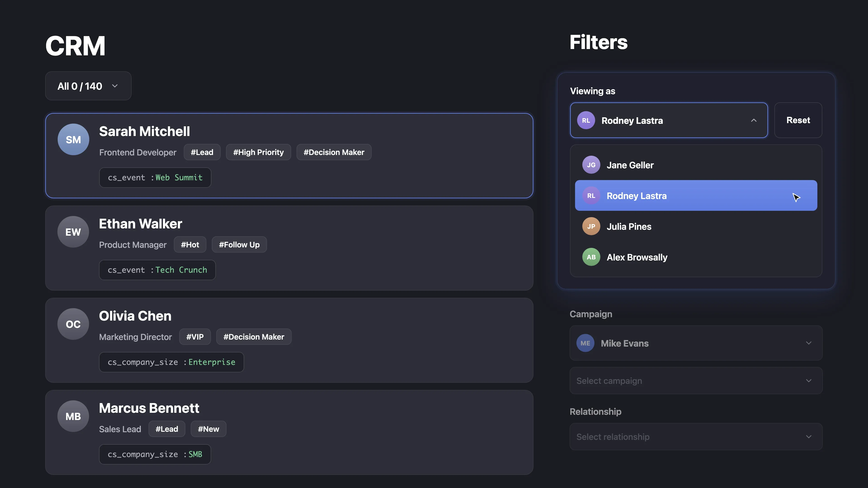
Task: Choose Julia Pines from the list
Action: (696, 226)
